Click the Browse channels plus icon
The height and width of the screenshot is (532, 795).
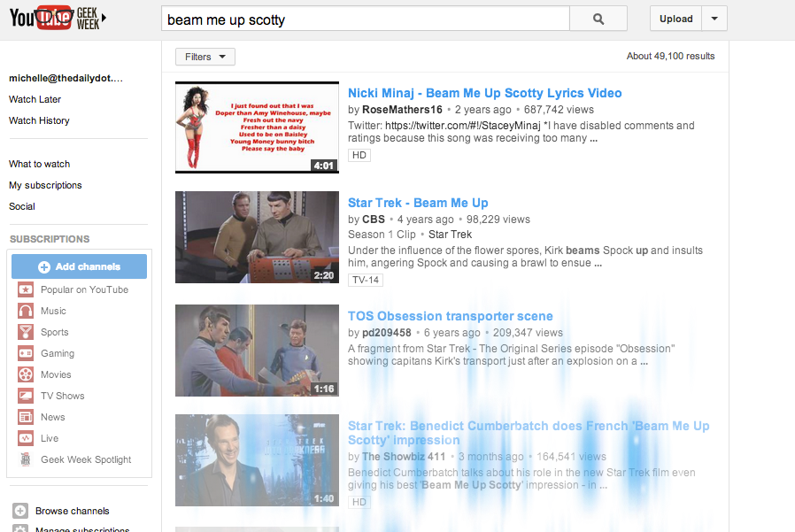point(19,511)
